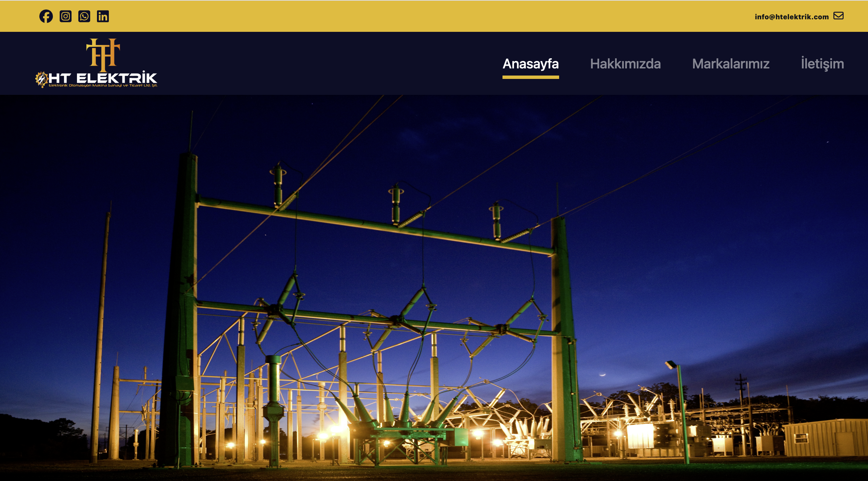The image size is (868, 481).
Task: Open the Hakkımızda page
Action: click(x=625, y=64)
